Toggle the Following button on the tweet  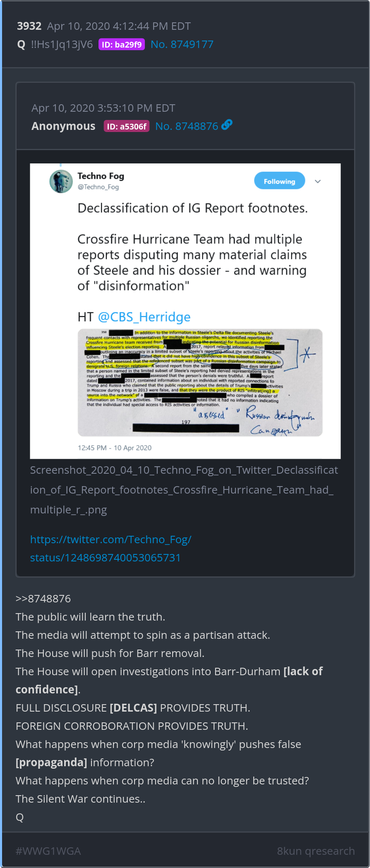point(279,181)
